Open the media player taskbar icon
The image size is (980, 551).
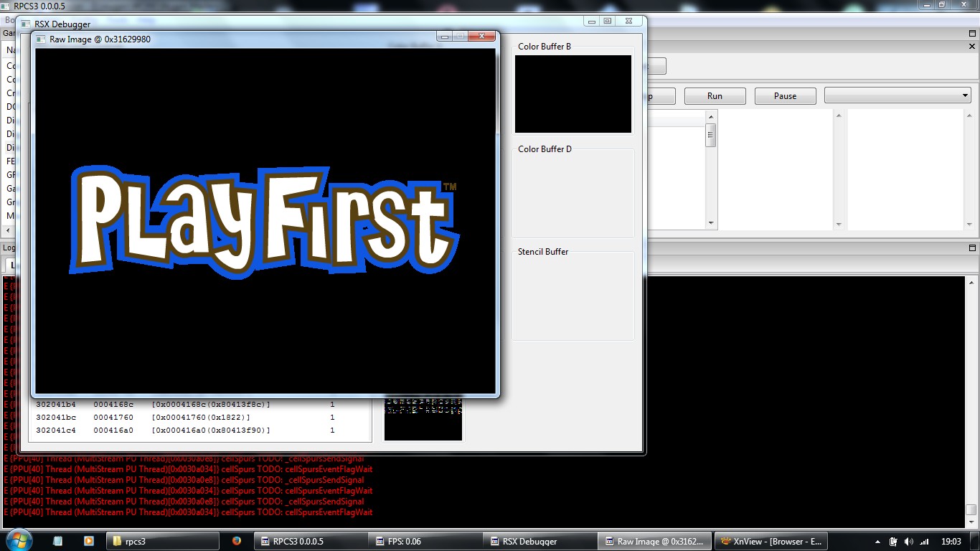coord(89,541)
